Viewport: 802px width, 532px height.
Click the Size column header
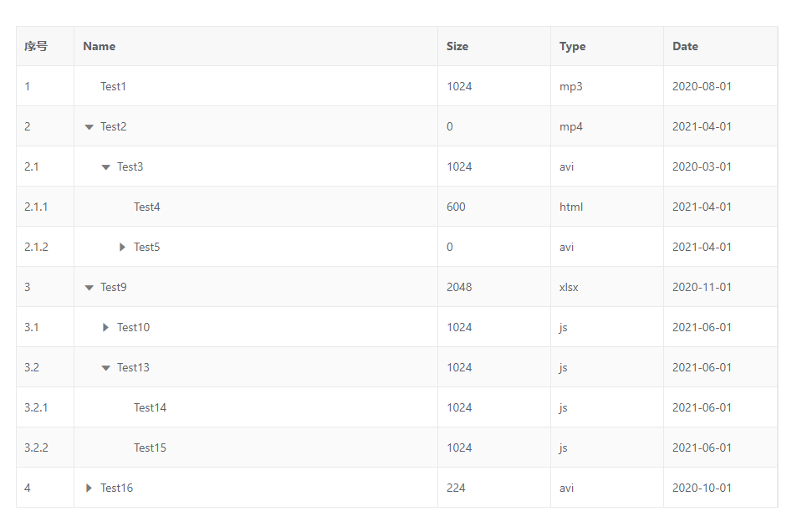tap(457, 46)
